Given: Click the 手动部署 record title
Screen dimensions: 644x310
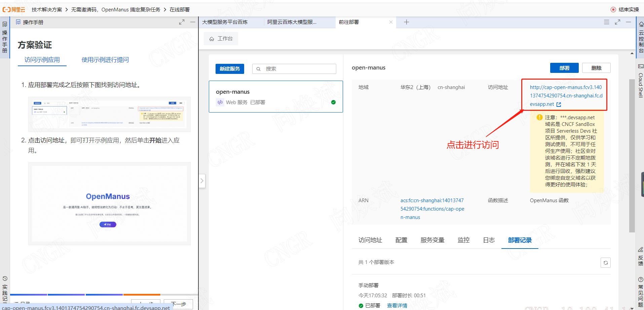Looking at the screenshot, I should (368, 285).
